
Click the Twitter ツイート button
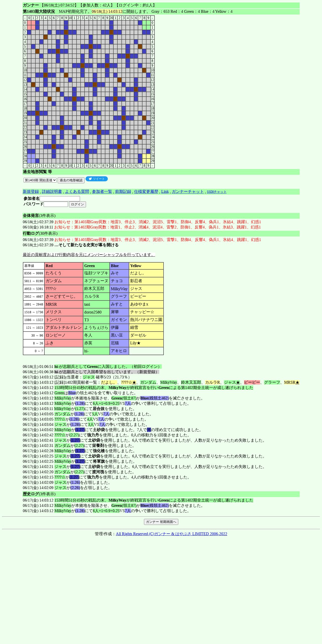[97, 179]
